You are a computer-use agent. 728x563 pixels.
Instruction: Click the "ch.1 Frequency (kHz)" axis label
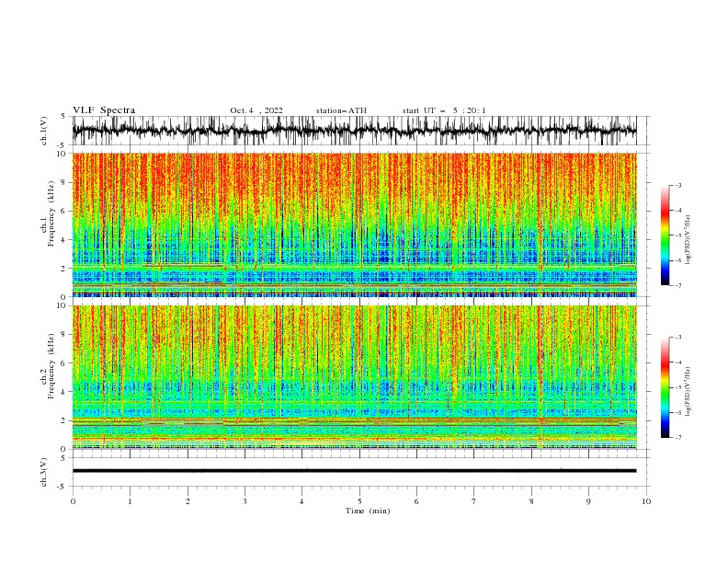pos(49,213)
